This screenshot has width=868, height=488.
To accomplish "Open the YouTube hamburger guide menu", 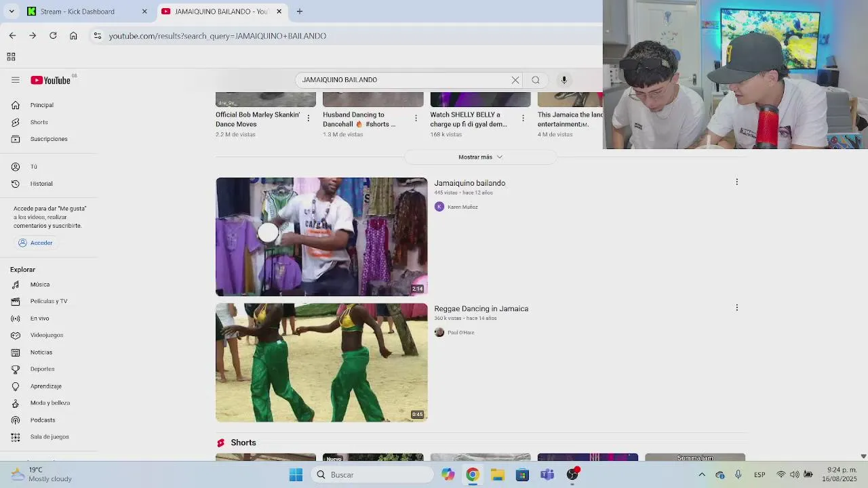I will (16, 80).
